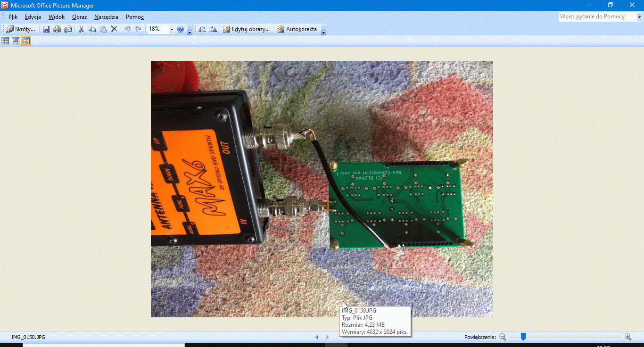Open toolbar options after Autokorekta

[323, 30]
